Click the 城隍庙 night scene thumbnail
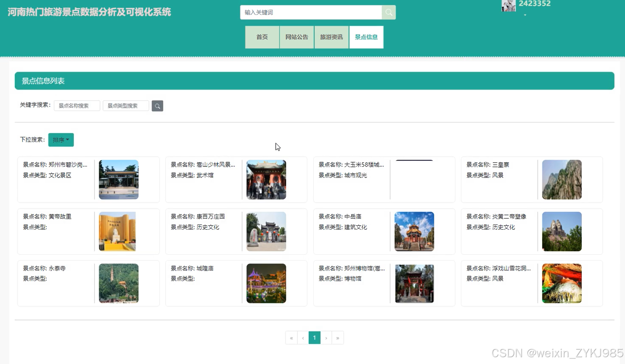The image size is (625, 364). pos(266,283)
